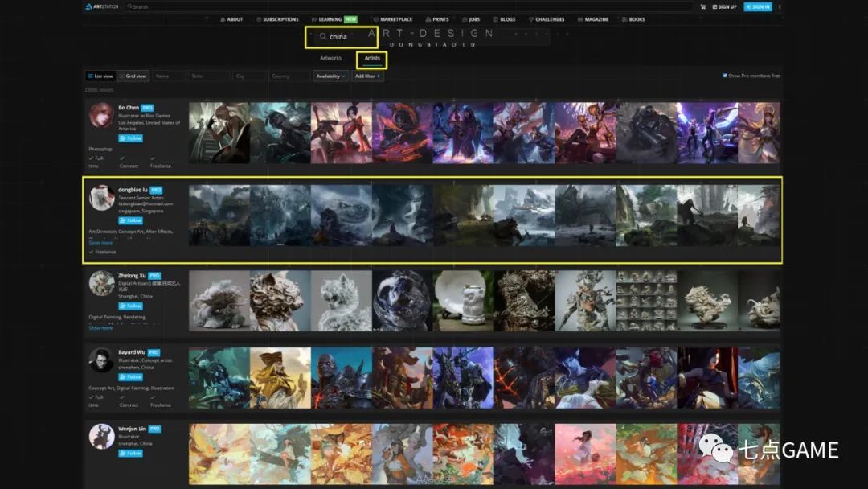Image resolution: width=868 pixels, height=489 pixels.
Task: Open the Subscriptions menu
Action: pos(277,19)
